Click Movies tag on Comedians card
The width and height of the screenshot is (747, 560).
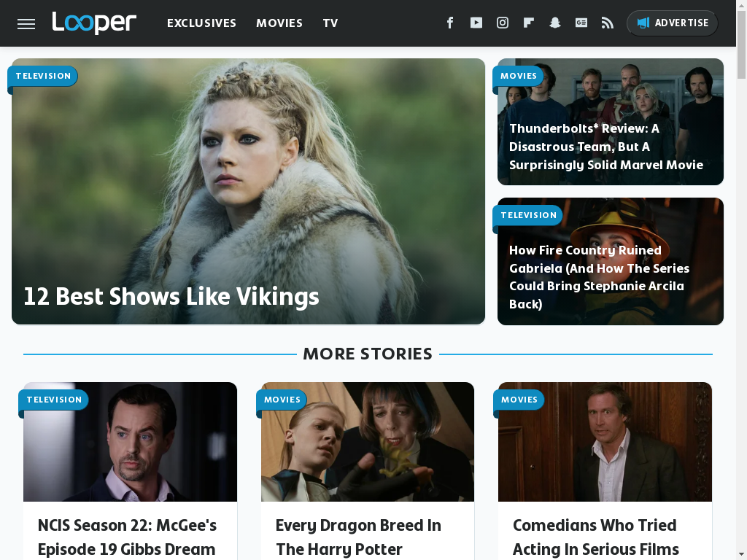519,400
